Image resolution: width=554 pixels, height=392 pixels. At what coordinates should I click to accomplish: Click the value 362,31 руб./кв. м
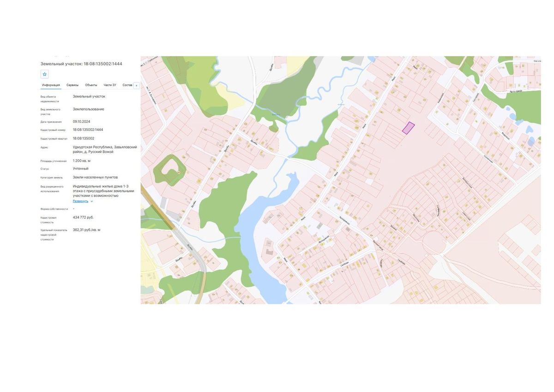click(x=87, y=229)
